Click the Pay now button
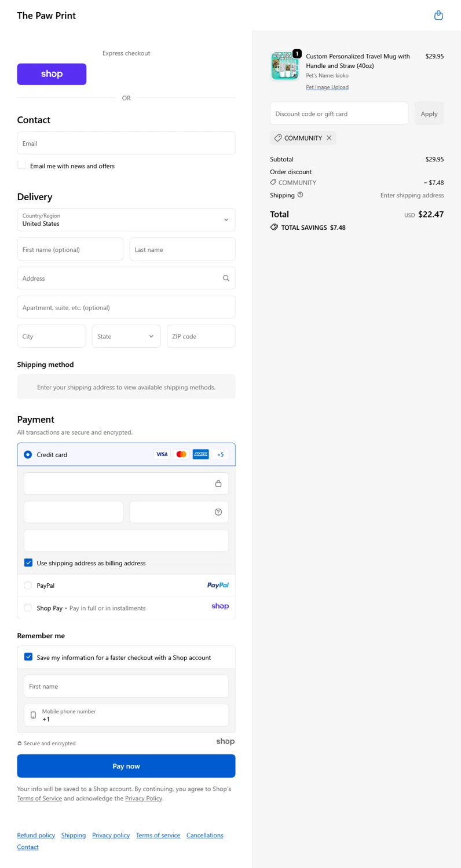The width and height of the screenshot is (461, 868). (126, 766)
